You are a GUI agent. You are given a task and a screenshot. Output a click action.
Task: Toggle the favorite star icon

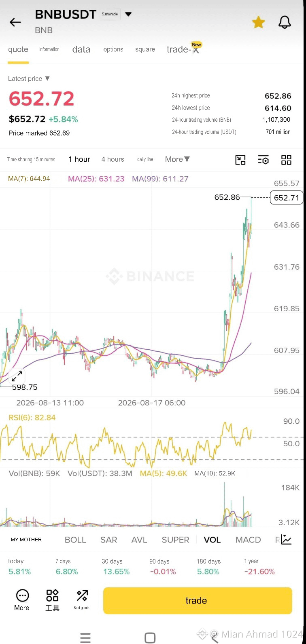click(x=258, y=22)
